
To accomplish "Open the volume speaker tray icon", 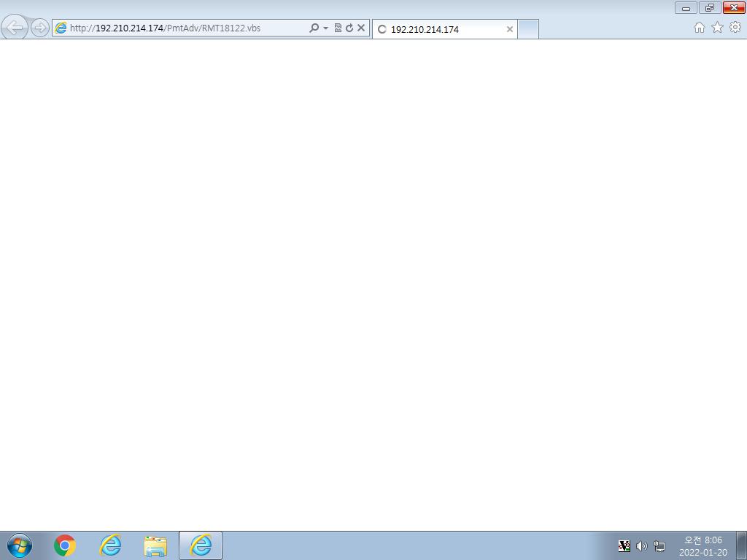I will pos(642,545).
